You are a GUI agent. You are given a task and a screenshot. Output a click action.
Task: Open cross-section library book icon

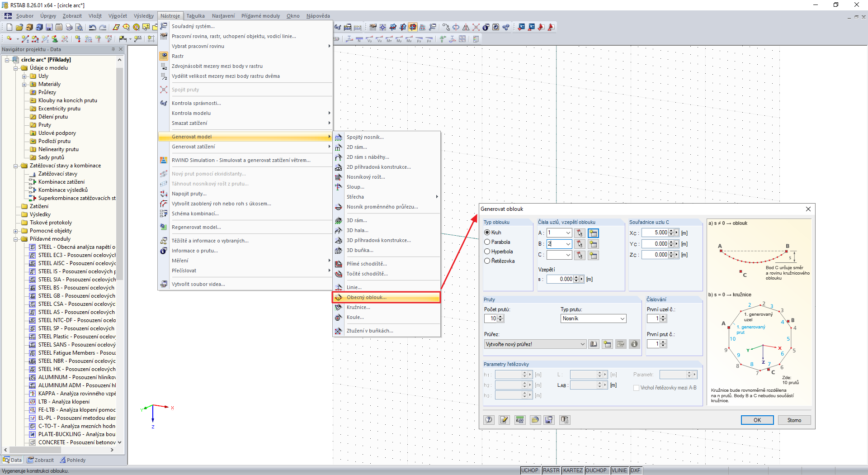tap(594, 344)
